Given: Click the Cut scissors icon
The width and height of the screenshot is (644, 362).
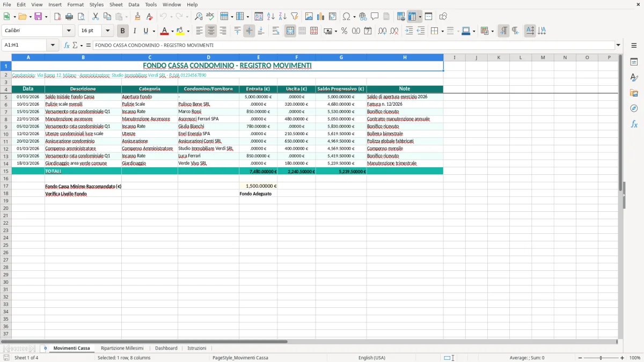Looking at the screenshot, I should pos(96,17).
